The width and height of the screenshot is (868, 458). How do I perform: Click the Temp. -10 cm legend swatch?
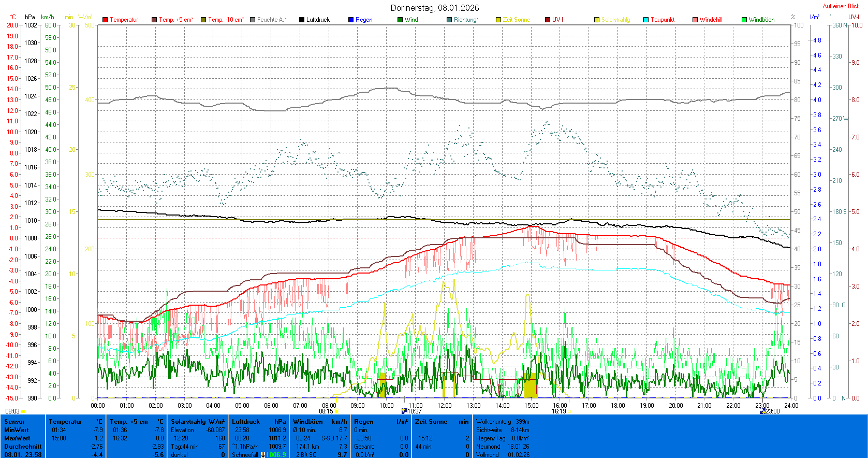point(203,20)
